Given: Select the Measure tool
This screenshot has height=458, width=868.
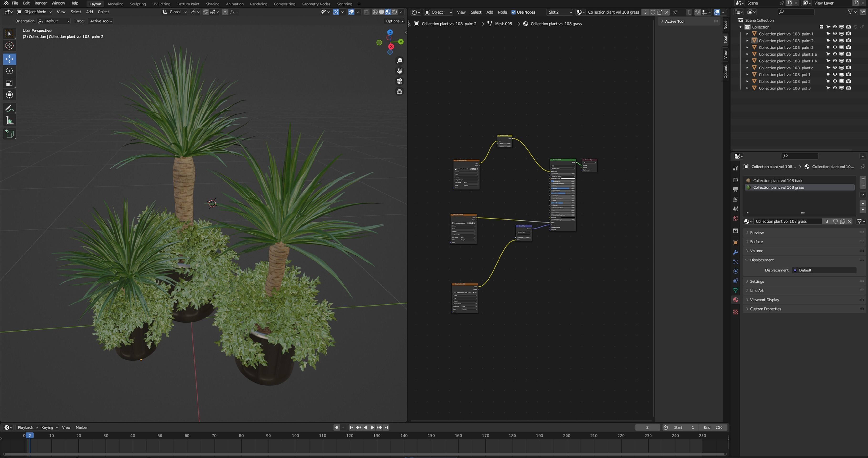Looking at the screenshot, I should click(10, 121).
